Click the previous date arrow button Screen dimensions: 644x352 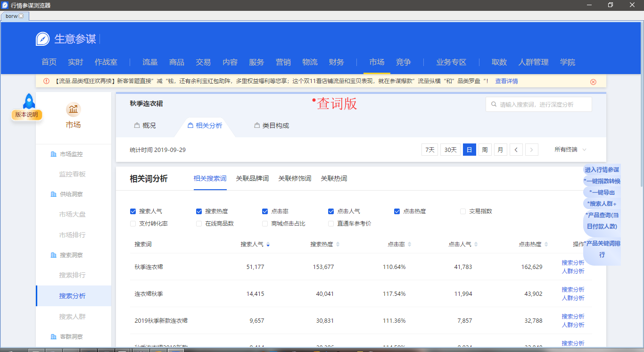click(x=516, y=150)
